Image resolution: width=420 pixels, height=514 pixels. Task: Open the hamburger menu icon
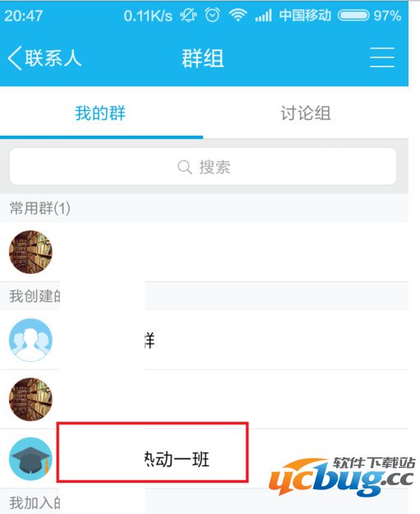[x=382, y=58]
